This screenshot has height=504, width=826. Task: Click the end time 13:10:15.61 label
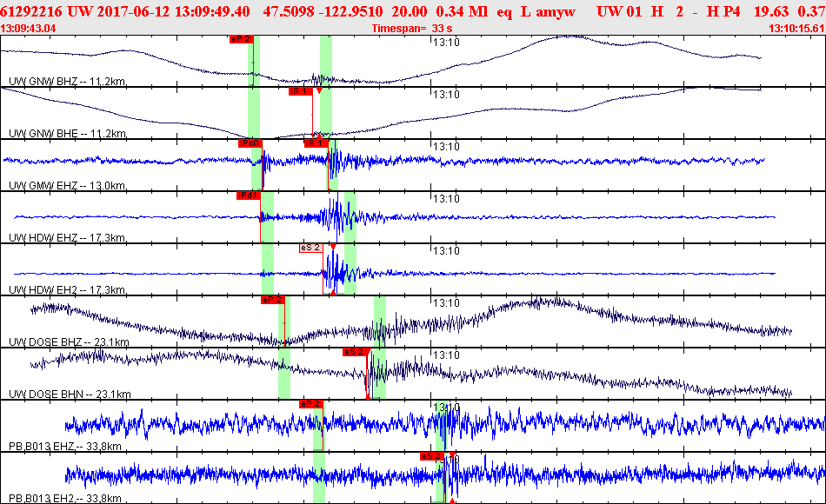click(797, 29)
